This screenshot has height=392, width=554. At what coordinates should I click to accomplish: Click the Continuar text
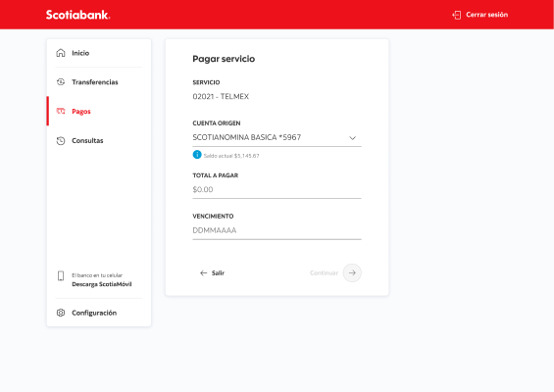(324, 273)
